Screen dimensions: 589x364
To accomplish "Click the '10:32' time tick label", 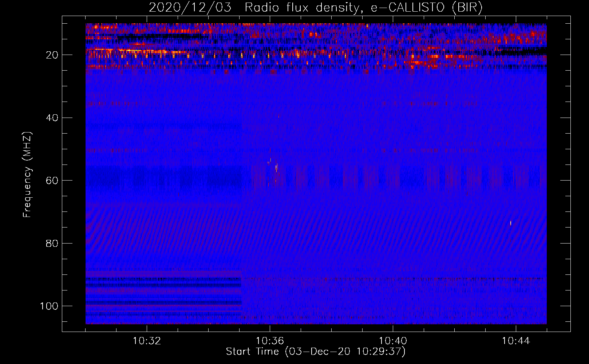I will [x=147, y=341].
